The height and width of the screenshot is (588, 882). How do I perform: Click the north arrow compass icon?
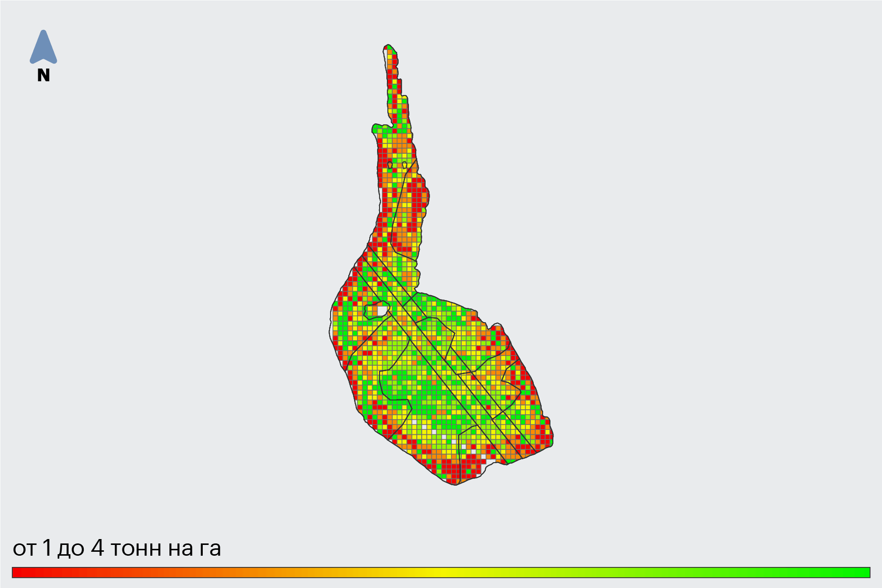44,47
